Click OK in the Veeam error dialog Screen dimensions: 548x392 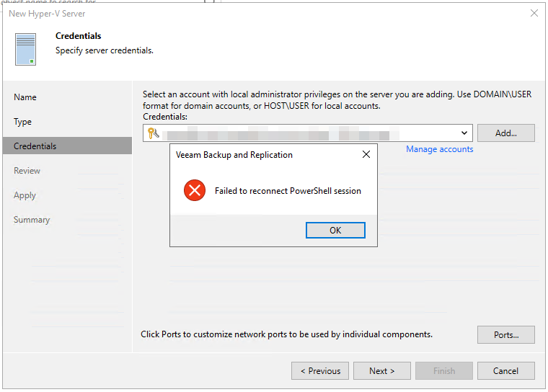335,231
